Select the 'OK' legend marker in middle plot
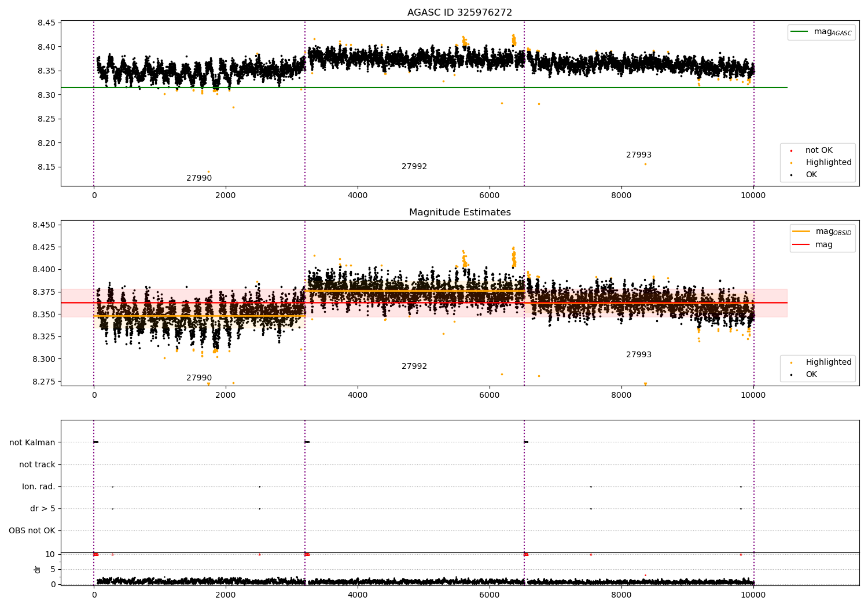868x608 pixels. [791, 375]
